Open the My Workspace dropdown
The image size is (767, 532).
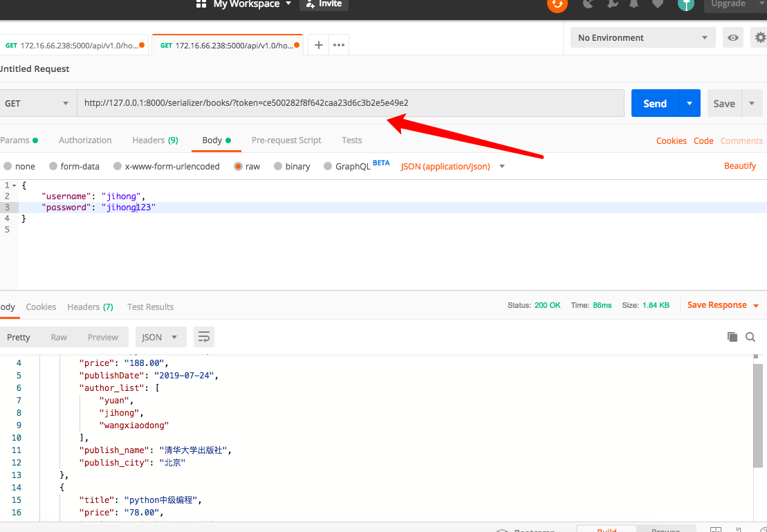click(252, 4)
